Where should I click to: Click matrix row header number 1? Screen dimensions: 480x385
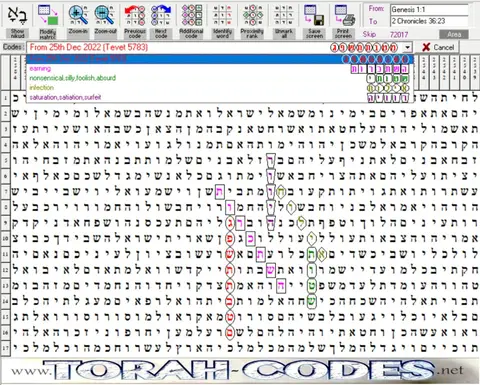point(5,98)
